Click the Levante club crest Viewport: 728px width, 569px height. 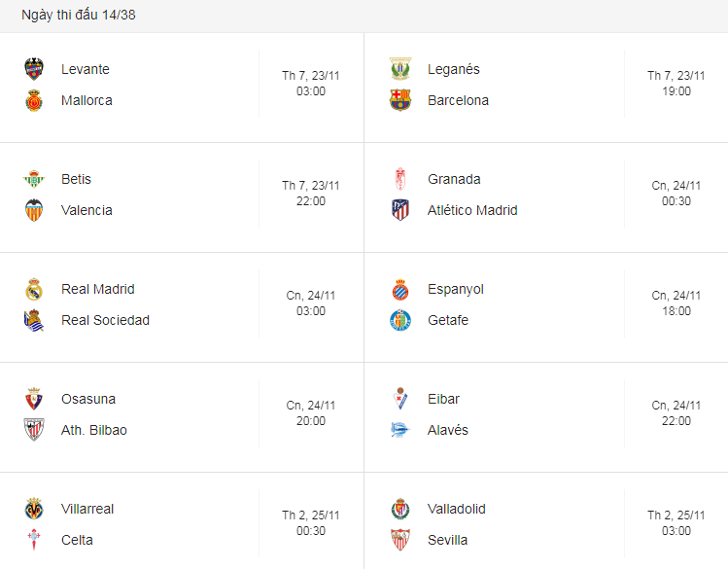[x=34, y=69]
